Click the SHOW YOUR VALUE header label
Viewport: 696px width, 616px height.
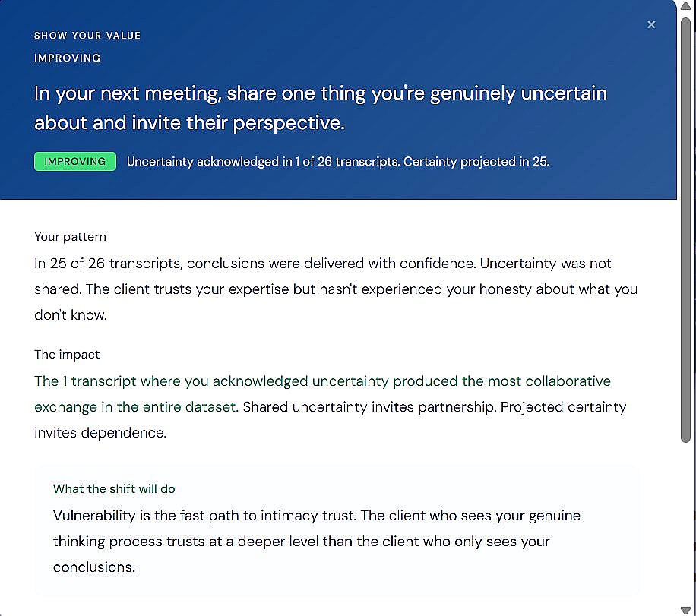(x=87, y=36)
